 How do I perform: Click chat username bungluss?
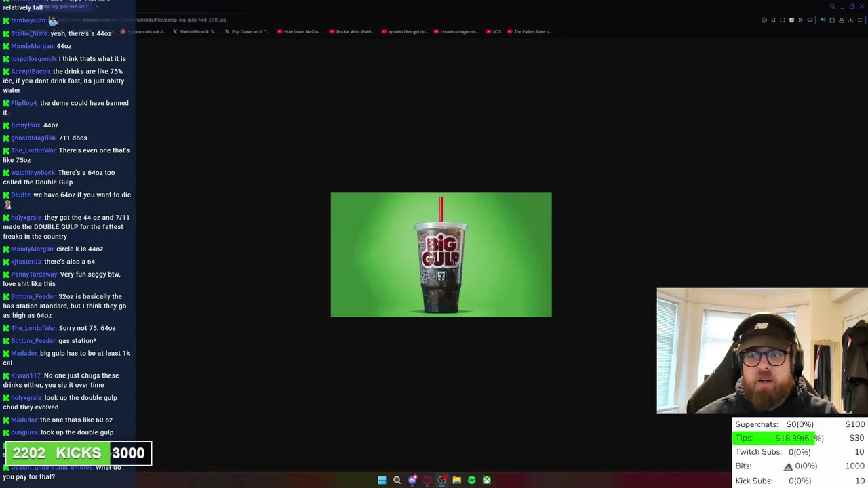click(24, 432)
